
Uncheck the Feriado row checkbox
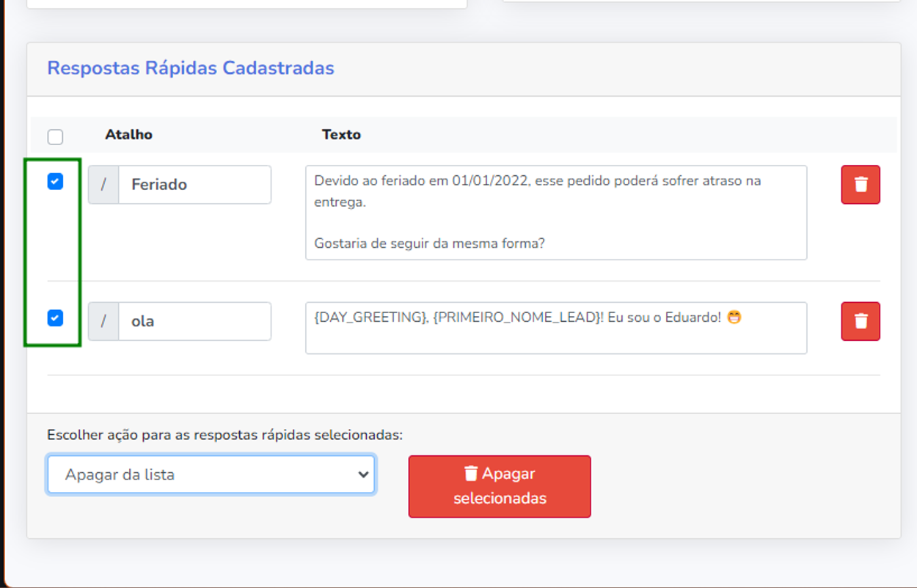[x=55, y=182]
